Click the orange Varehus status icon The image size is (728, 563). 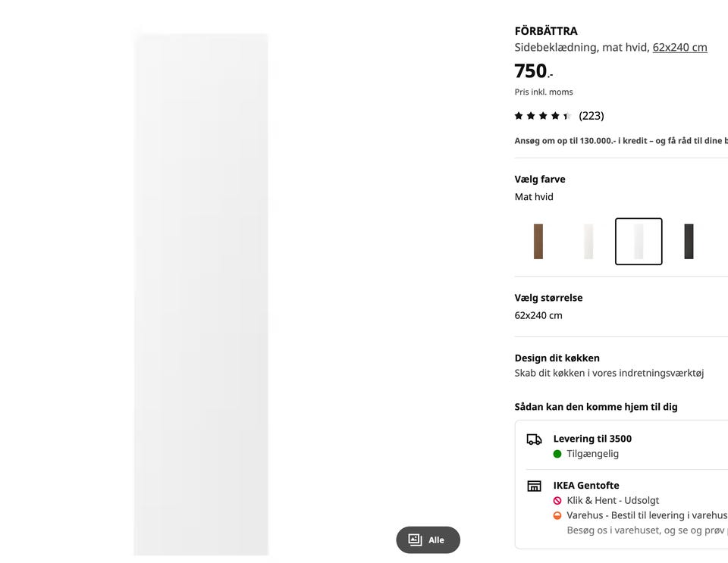tap(557, 516)
